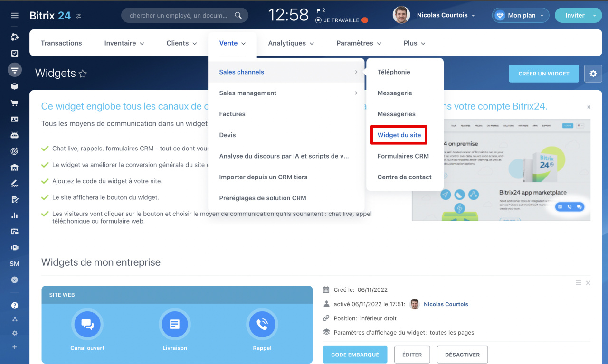This screenshot has width=608, height=364.
Task: Click the swap icon beside Bitrix 24 logo
Action: point(78,16)
